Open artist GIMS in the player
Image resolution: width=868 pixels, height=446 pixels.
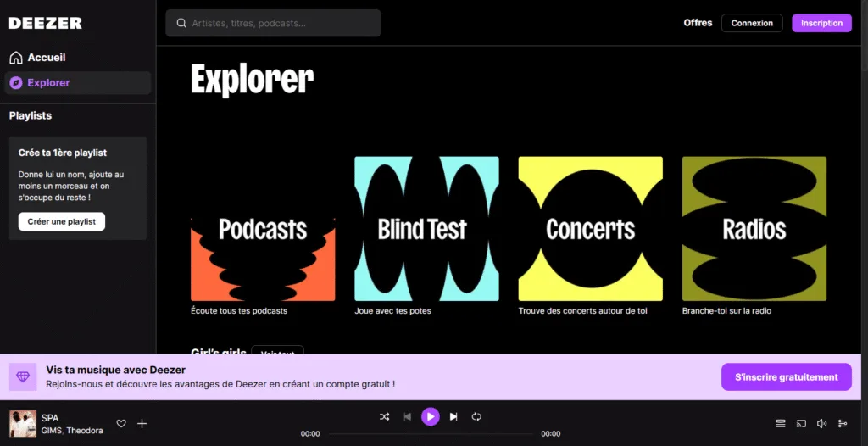point(52,431)
